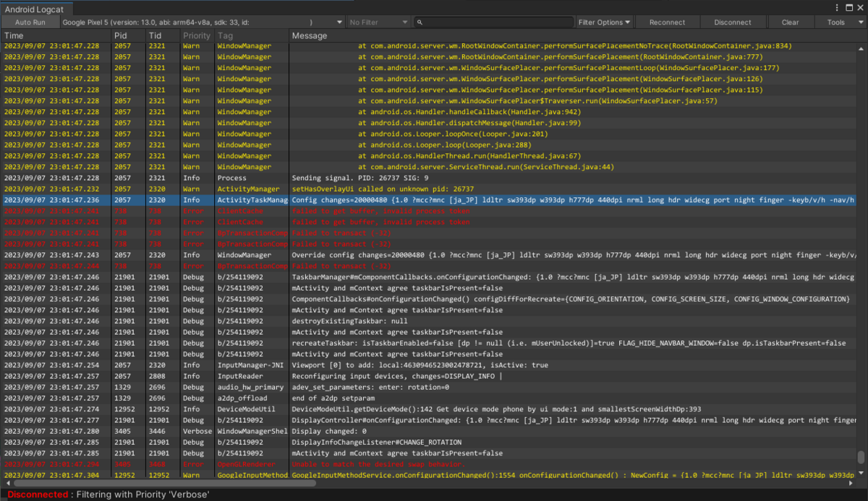Click the Message column header
The height and width of the screenshot is (501, 868).
(x=572, y=35)
